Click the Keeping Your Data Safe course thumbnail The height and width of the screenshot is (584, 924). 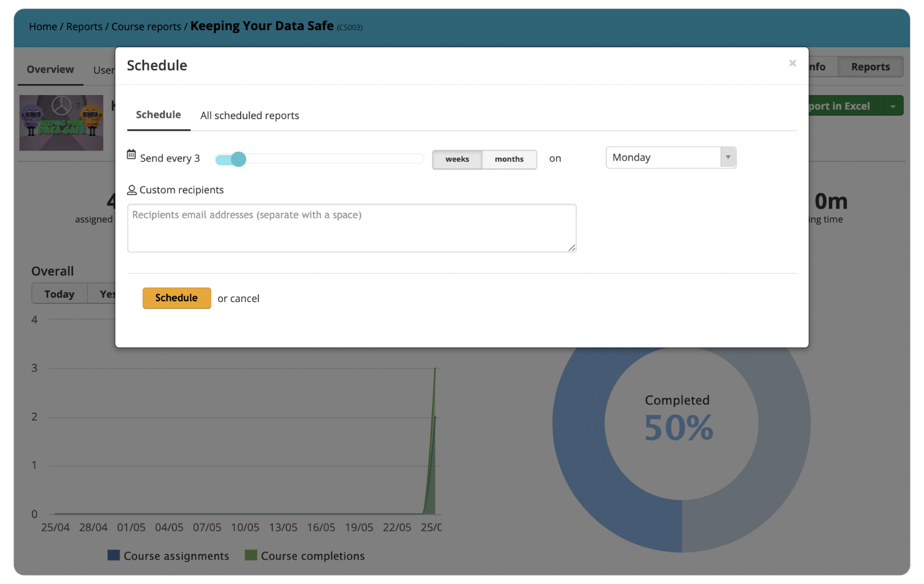pos(61,123)
